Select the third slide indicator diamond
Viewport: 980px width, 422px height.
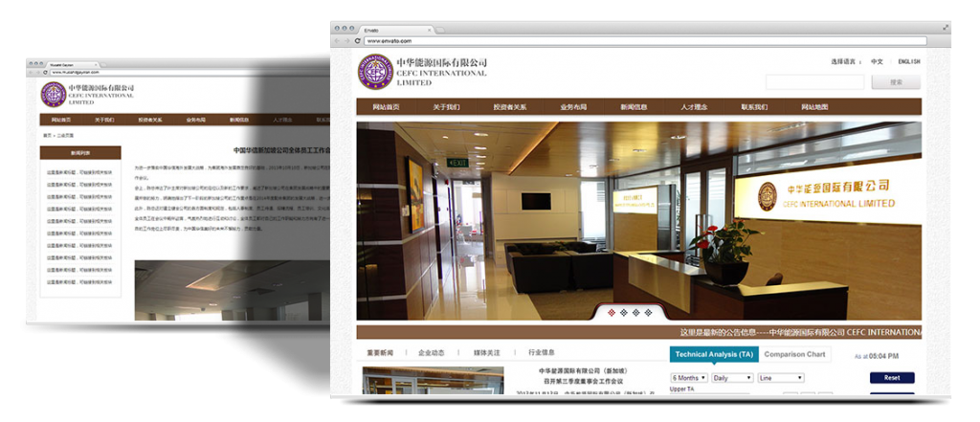(635, 313)
